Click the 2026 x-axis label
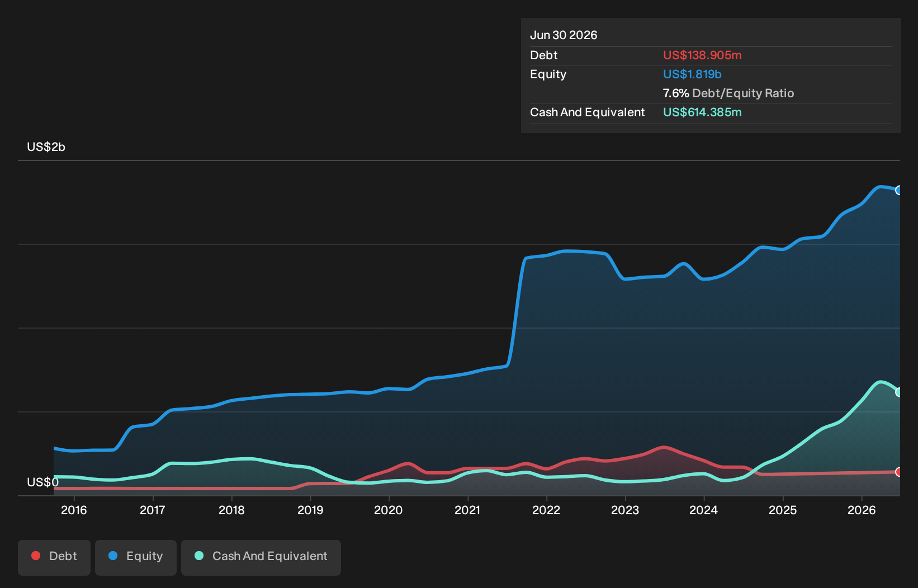The height and width of the screenshot is (588, 918). [862, 510]
